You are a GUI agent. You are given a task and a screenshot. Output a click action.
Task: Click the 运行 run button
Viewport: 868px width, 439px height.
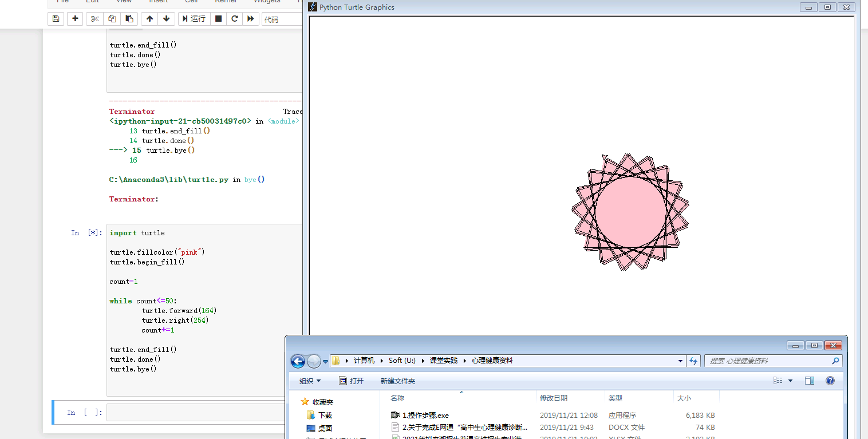click(x=194, y=19)
